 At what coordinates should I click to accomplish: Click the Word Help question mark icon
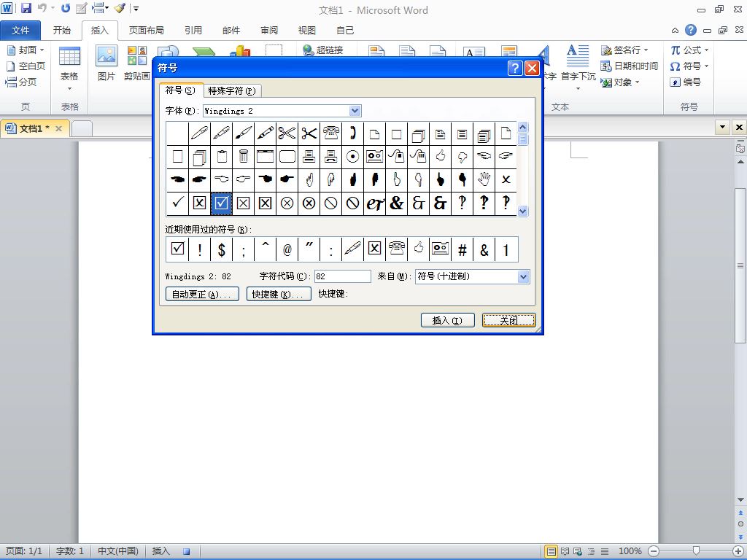click(x=690, y=31)
